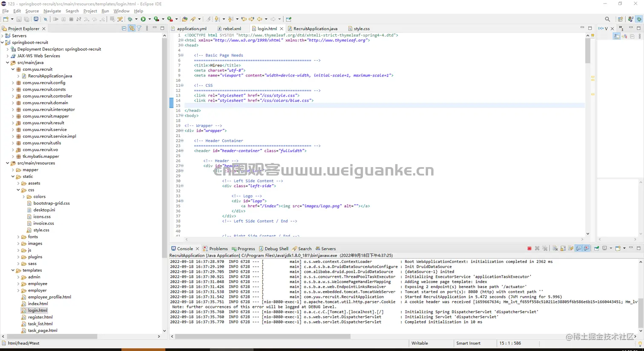Screen dimensions: 644x351
Task: Click the Remove Launch gray X icon in Console
Action: [537, 248]
